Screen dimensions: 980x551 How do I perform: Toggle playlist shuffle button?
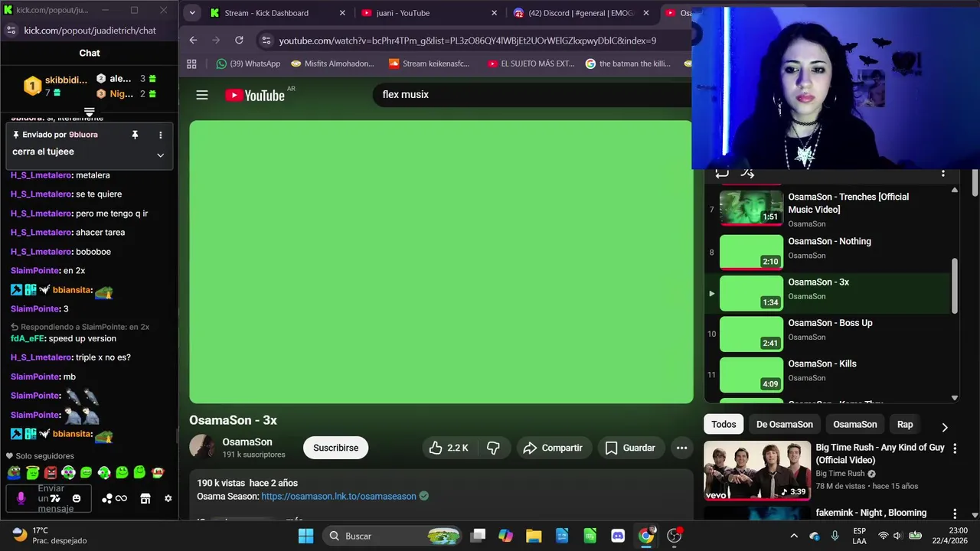point(748,173)
